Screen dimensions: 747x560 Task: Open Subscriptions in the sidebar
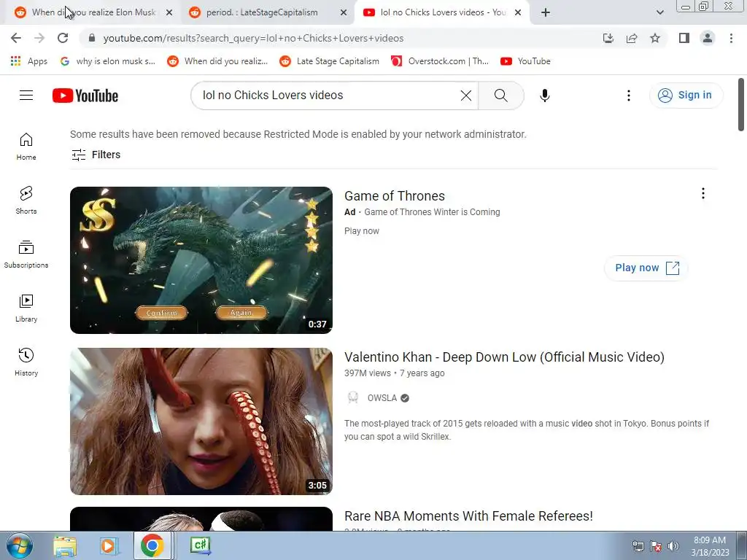(26, 254)
